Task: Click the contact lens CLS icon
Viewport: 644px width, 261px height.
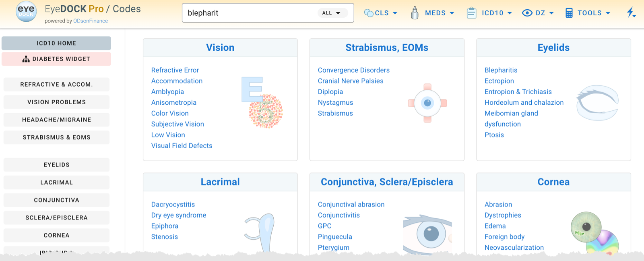Action: [368, 13]
